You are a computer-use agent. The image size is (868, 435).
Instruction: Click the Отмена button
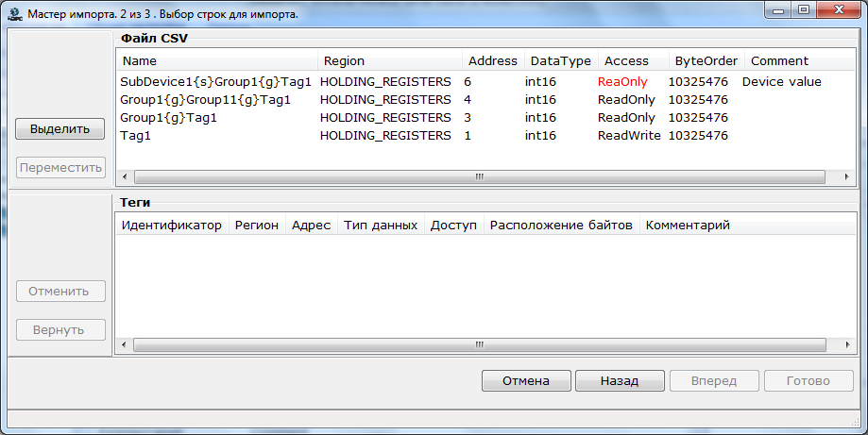coord(526,381)
